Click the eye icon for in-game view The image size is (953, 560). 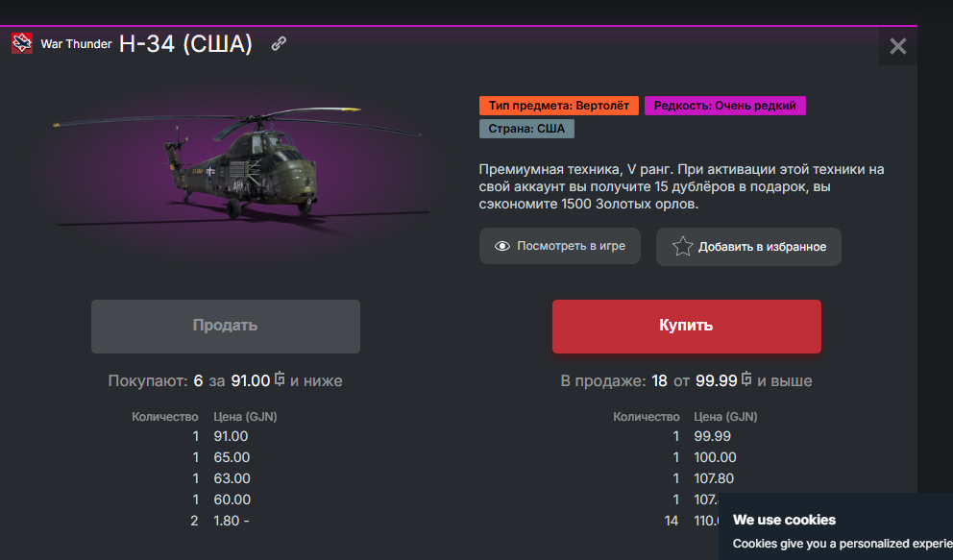point(502,246)
